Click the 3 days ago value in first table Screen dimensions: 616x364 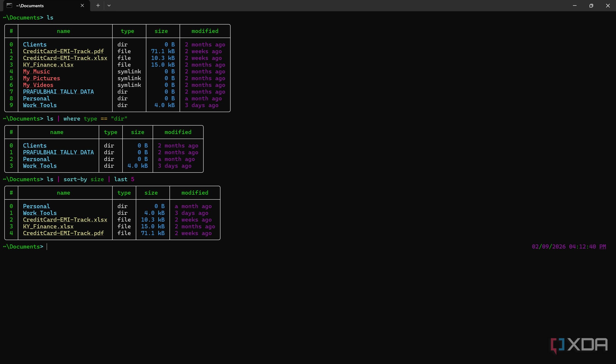click(201, 105)
